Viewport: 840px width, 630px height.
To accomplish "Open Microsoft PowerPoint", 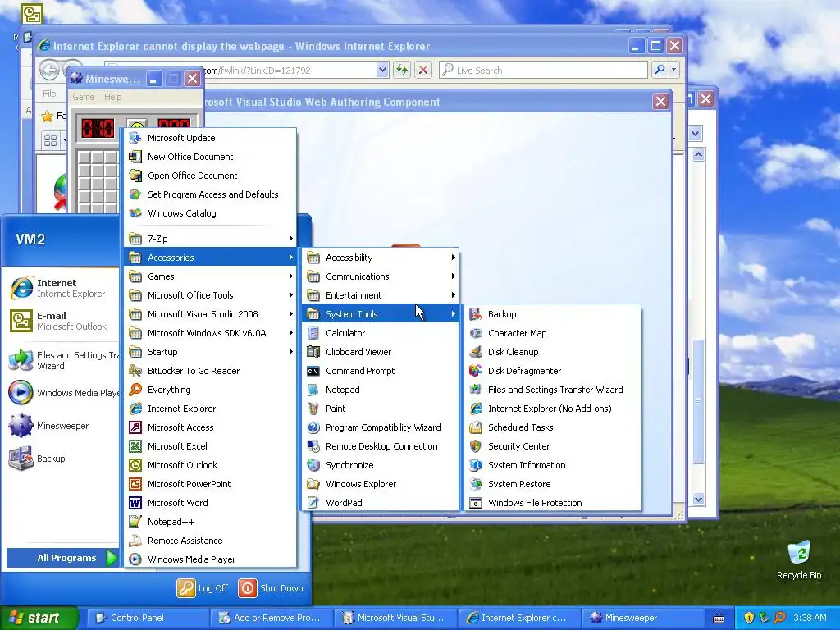I will (210, 484).
